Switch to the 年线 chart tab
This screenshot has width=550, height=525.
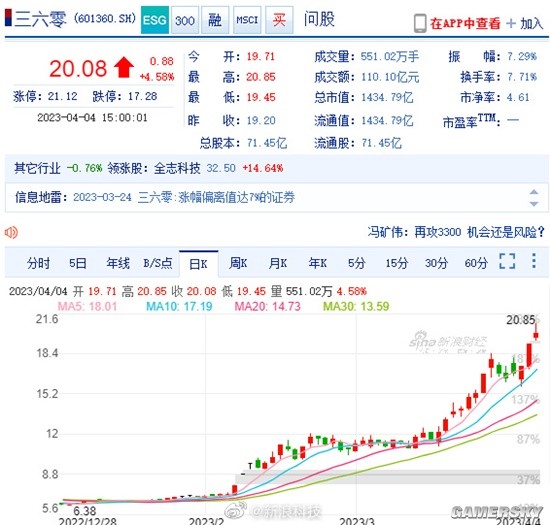point(118,263)
